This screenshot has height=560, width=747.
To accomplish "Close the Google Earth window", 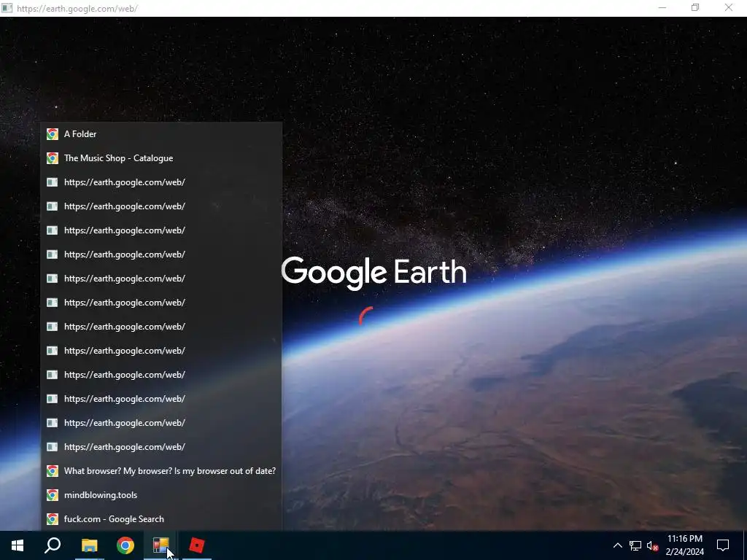I will [x=729, y=8].
